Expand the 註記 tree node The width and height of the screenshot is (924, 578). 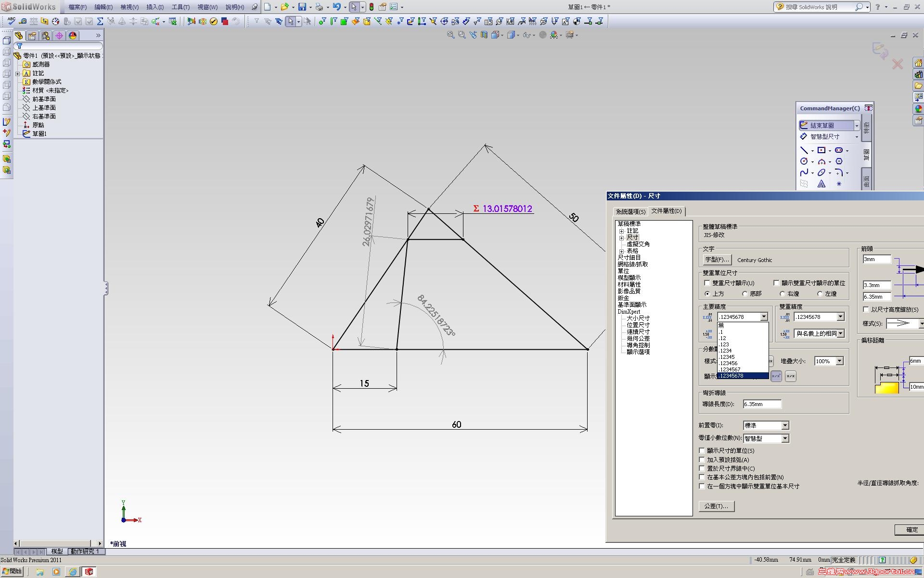click(x=621, y=231)
